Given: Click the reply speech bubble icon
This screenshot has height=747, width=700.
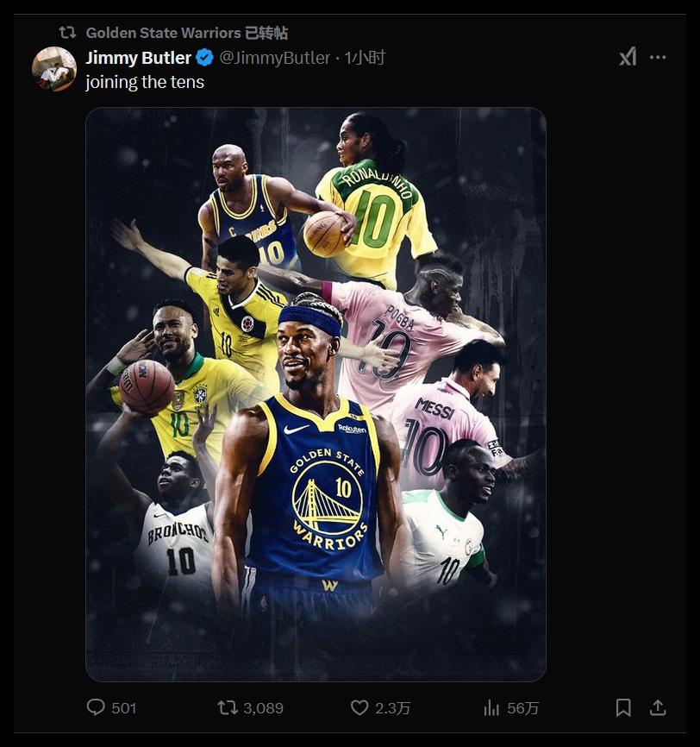Looking at the screenshot, I should tap(96, 707).
